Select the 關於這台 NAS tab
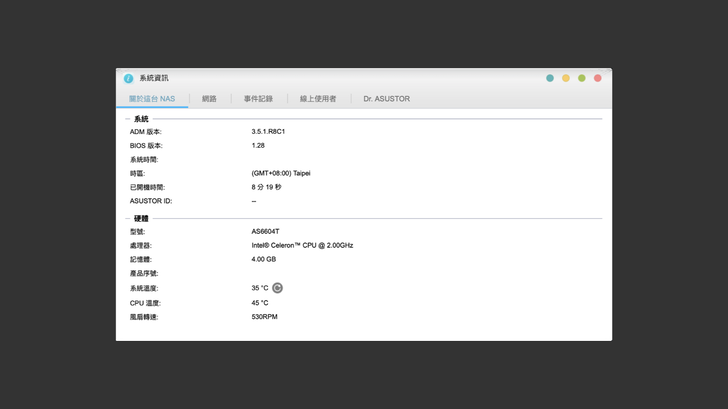 152,99
